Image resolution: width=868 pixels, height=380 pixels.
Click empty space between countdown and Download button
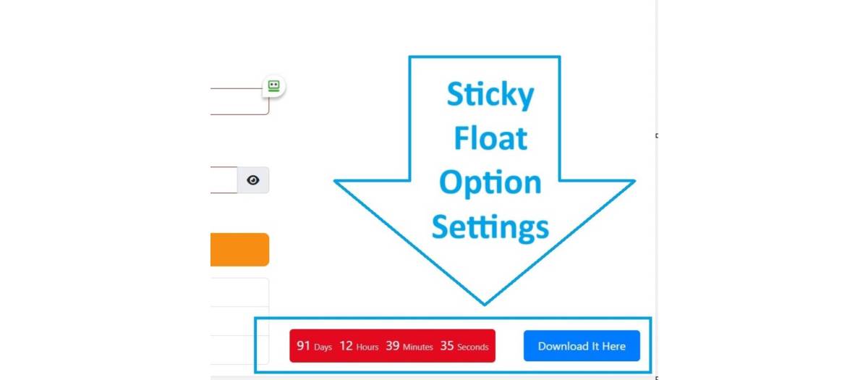pos(509,346)
